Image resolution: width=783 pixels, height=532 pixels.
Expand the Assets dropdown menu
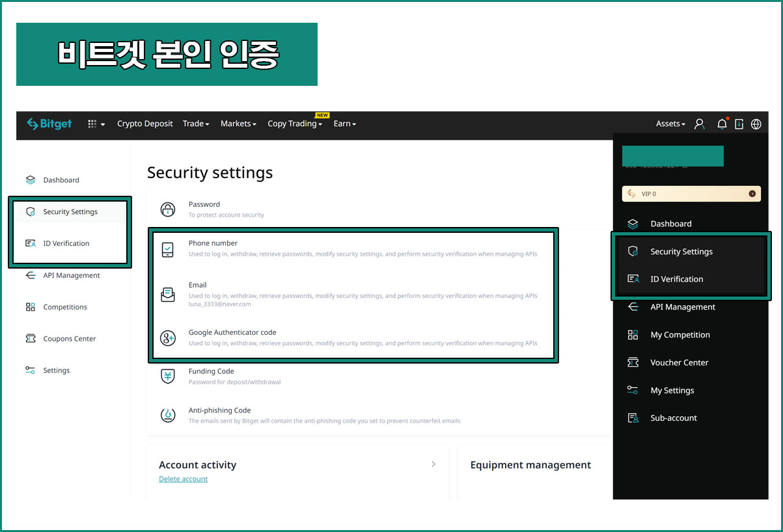pos(670,124)
